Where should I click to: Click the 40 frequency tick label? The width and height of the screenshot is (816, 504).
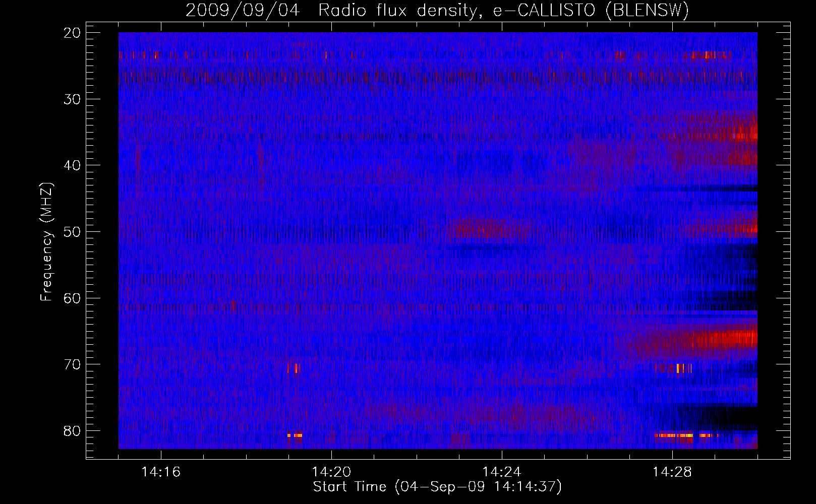point(72,166)
